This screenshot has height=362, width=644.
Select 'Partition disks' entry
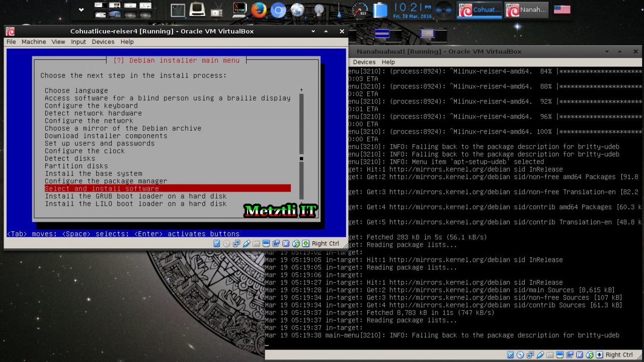pyautogui.click(x=76, y=166)
